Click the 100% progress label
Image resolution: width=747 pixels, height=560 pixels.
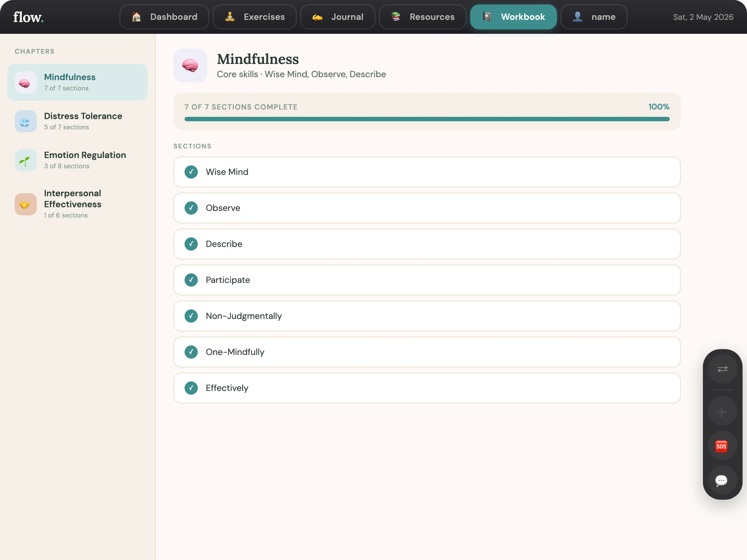(x=659, y=107)
